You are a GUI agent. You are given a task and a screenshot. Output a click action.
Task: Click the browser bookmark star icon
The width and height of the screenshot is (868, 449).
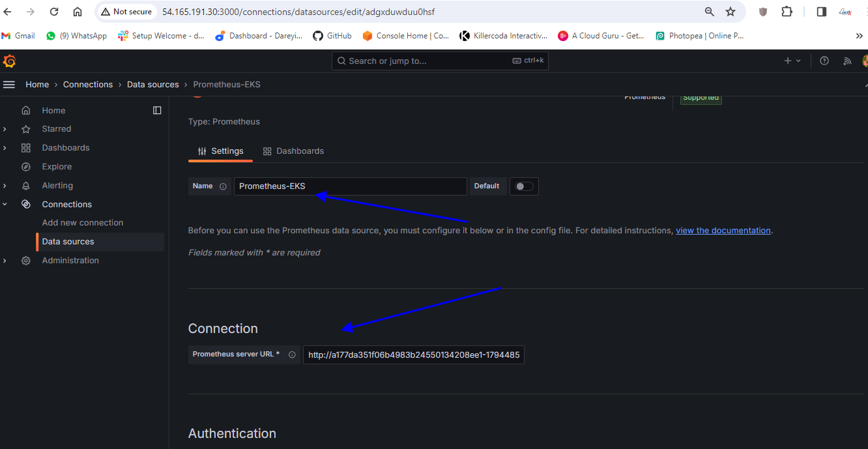(x=731, y=12)
